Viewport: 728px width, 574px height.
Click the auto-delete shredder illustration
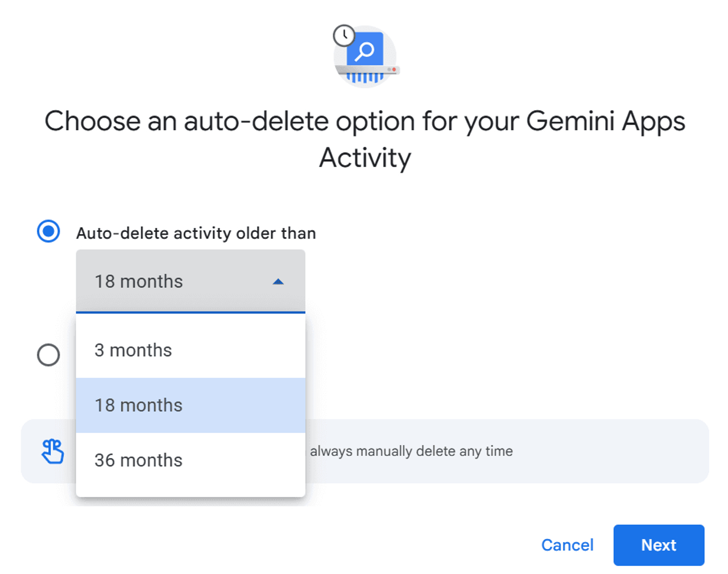coord(366,56)
